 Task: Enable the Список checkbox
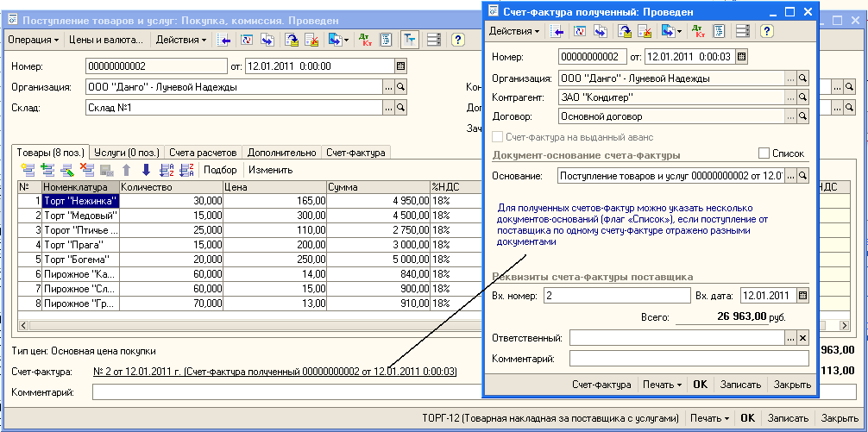762,153
